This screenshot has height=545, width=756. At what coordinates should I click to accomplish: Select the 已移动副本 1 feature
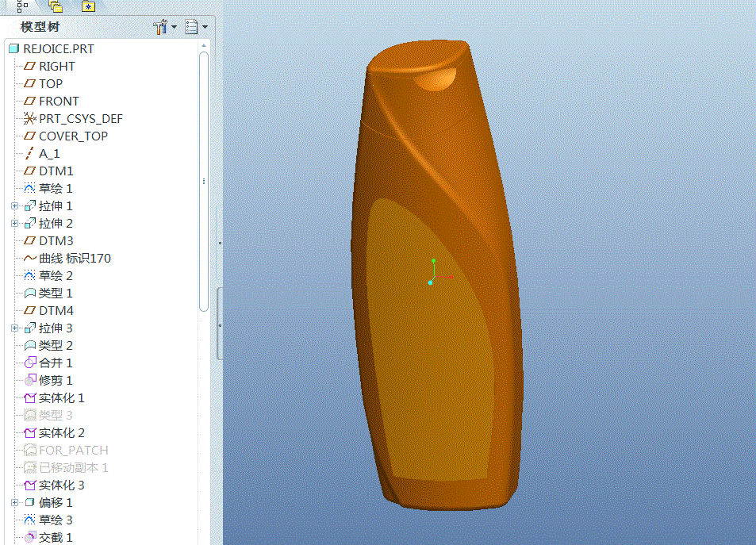66,467
